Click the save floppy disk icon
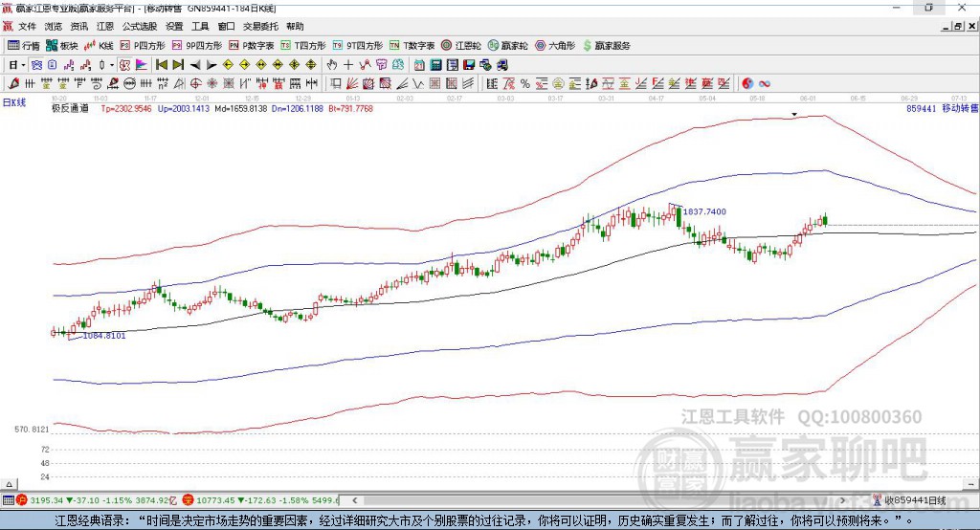The width and height of the screenshot is (980, 530). [469, 65]
